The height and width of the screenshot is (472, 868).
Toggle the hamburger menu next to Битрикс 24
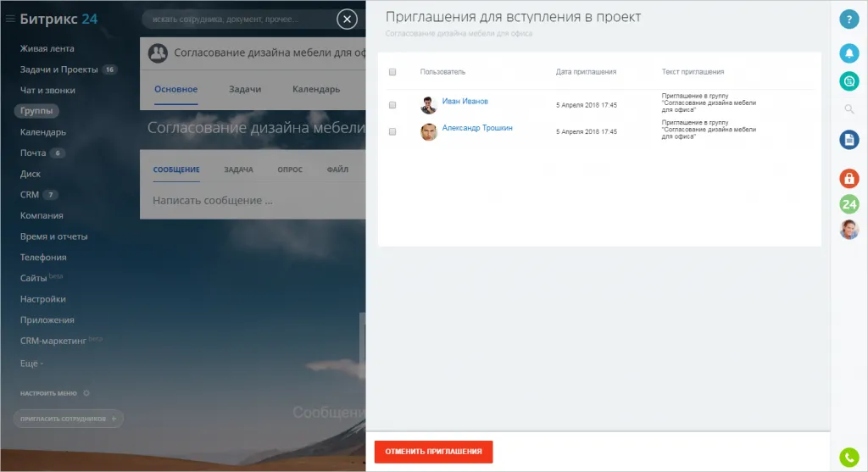click(10, 19)
